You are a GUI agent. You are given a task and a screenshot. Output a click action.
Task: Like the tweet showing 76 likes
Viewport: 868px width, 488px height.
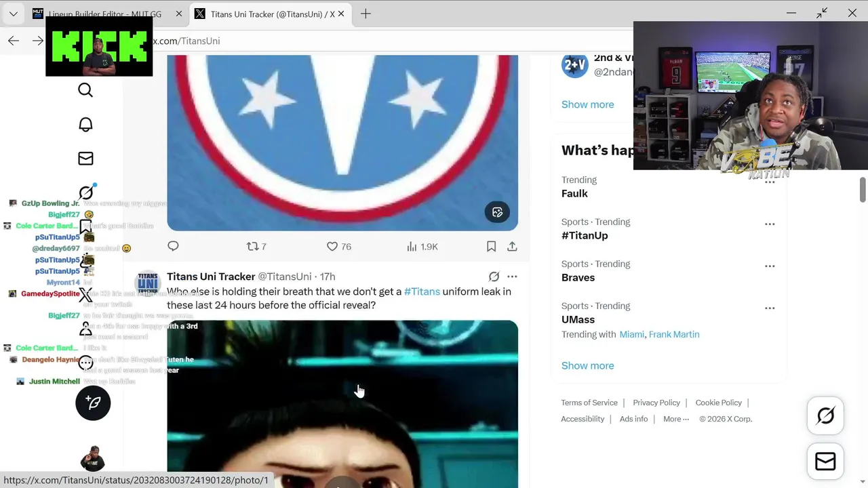coord(339,247)
